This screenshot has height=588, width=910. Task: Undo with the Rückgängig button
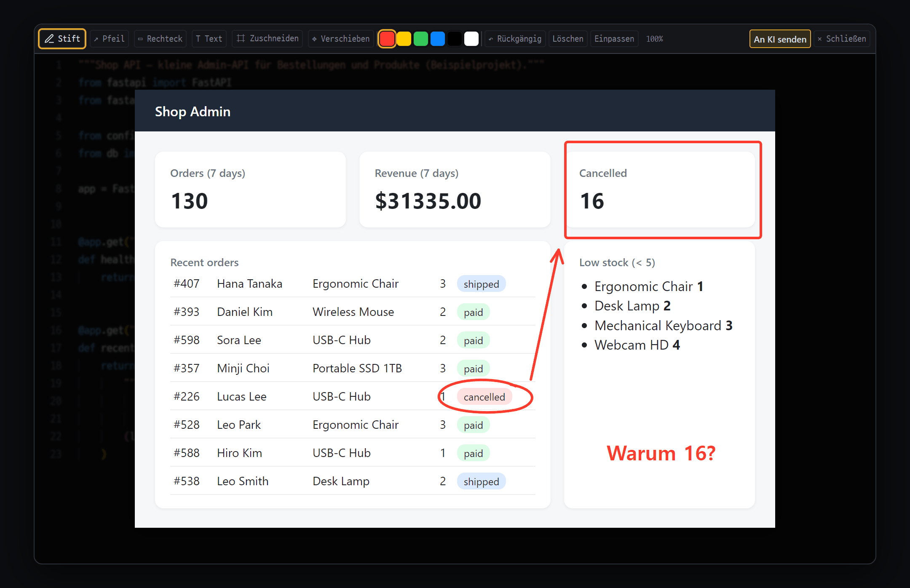(x=515, y=39)
